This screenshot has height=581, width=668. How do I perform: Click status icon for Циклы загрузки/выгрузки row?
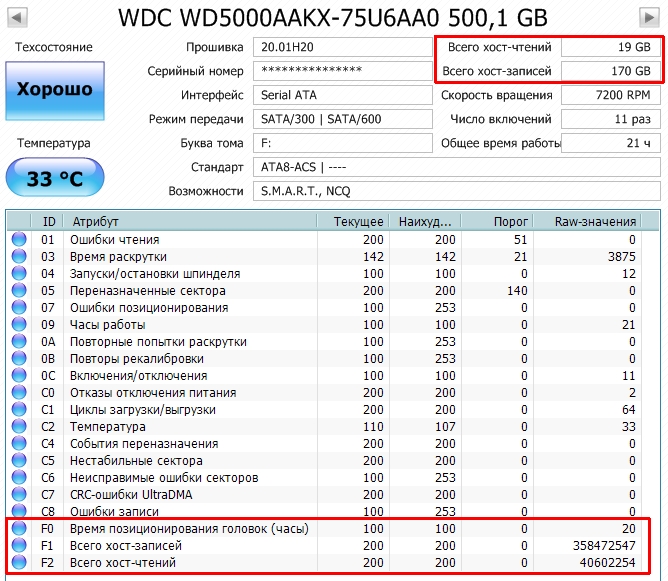pyautogui.click(x=19, y=409)
